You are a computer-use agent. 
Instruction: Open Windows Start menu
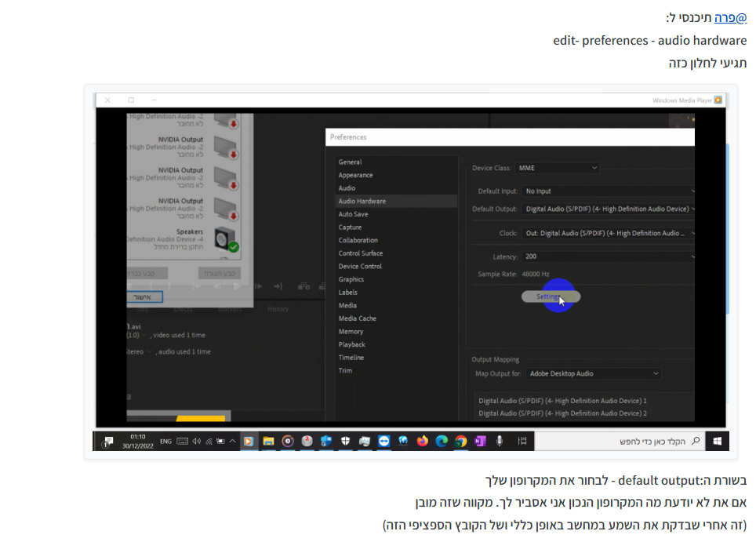[717, 442]
